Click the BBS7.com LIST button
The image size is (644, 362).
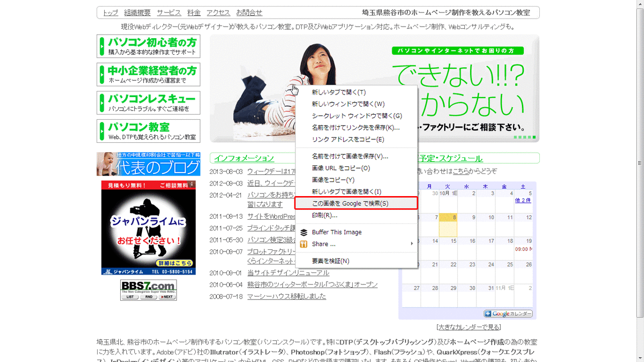point(129,297)
